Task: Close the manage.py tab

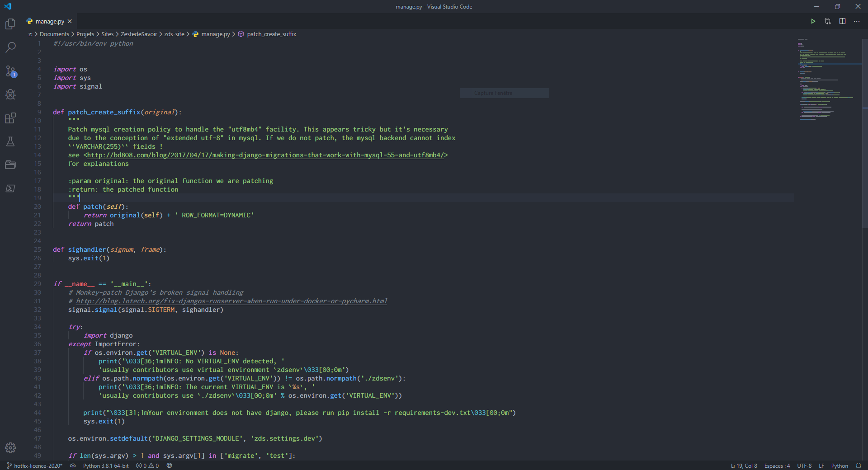Action: (x=70, y=21)
